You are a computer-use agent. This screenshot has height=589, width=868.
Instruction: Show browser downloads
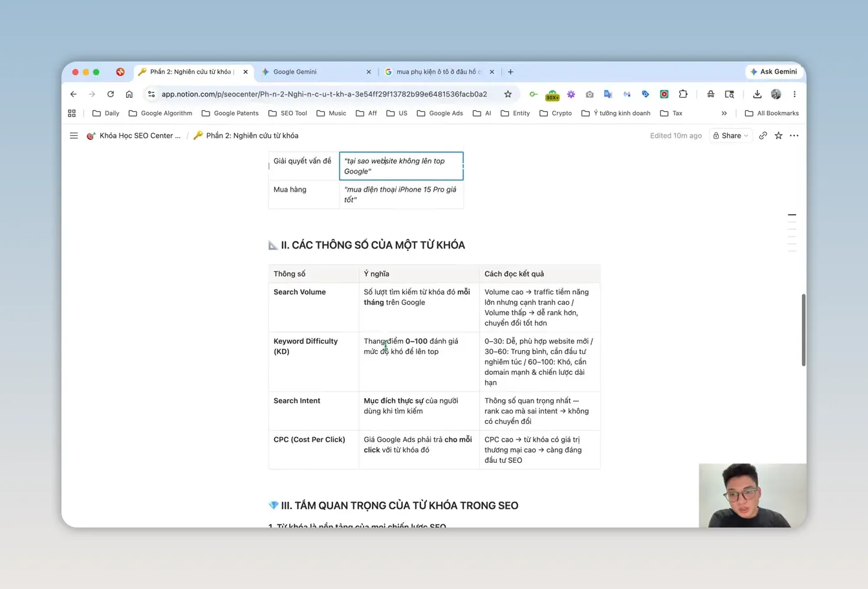[x=757, y=94]
